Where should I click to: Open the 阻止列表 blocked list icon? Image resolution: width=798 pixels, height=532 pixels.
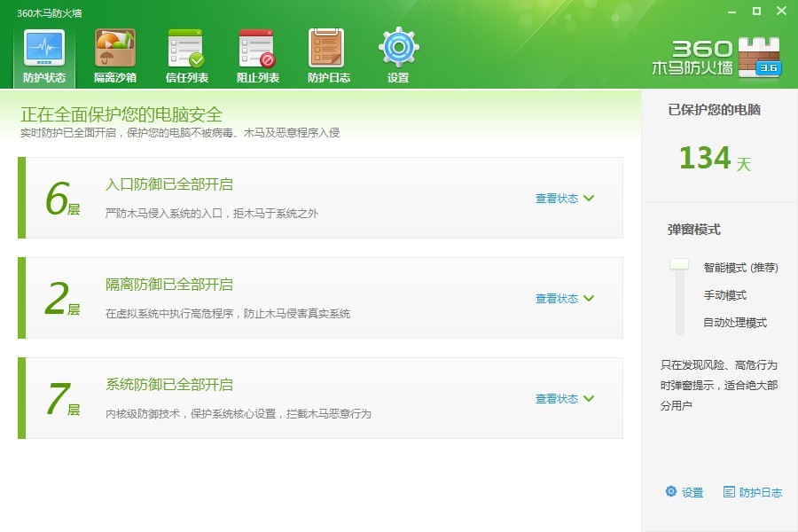(257, 49)
